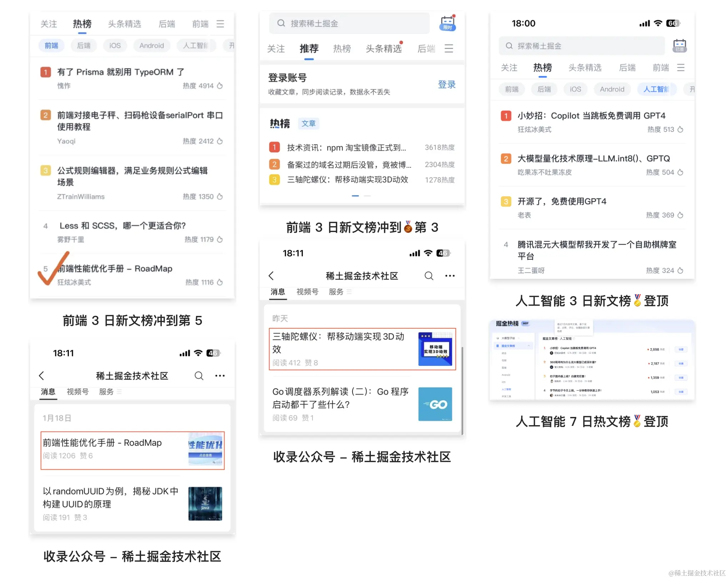Screen dimensions: 728x579
Task: Collapse the 掘金文章榜 section in web sidebar
Action: pos(529,346)
